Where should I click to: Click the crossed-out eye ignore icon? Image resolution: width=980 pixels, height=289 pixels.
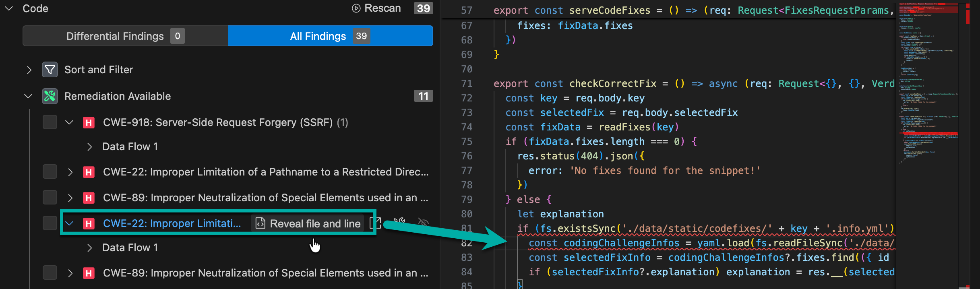423,223
